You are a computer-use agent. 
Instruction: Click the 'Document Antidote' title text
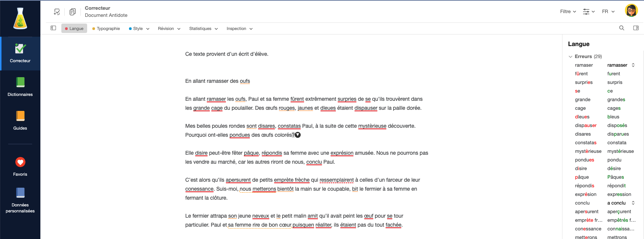coord(106,15)
